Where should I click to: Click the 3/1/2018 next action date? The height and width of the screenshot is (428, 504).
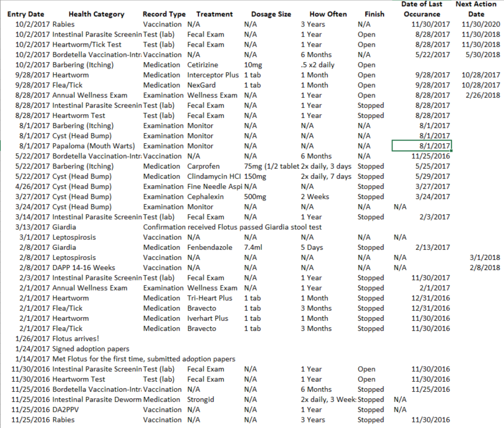485,257
